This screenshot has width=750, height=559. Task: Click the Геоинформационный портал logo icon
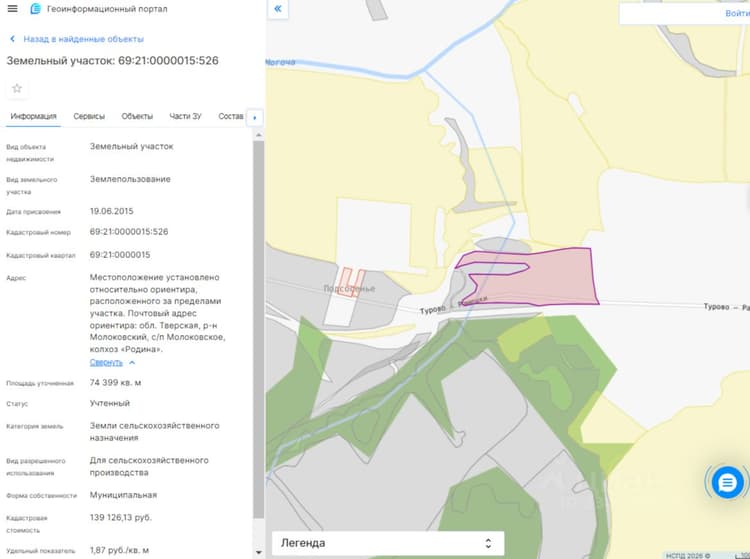point(36,9)
